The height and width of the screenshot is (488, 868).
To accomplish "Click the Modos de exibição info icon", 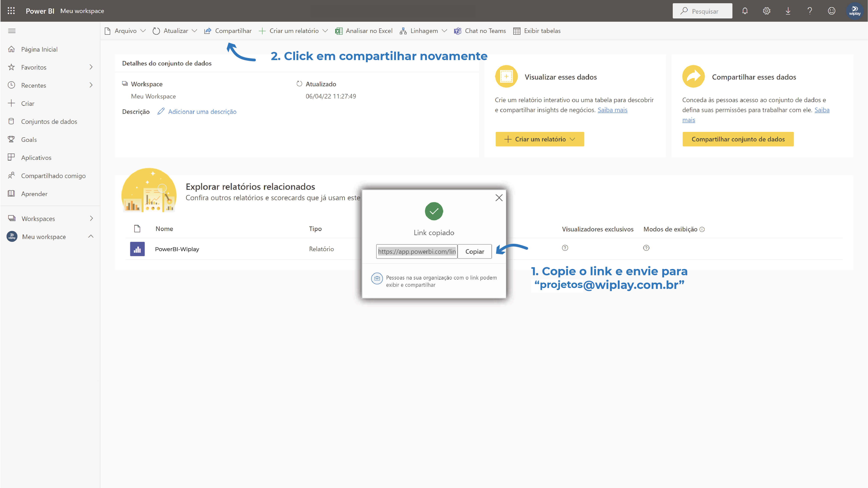I will pyautogui.click(x=702, y=229).
